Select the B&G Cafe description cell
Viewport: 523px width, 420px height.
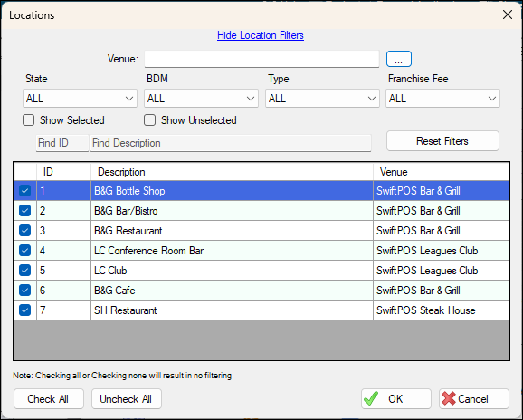tap(232, 291)
